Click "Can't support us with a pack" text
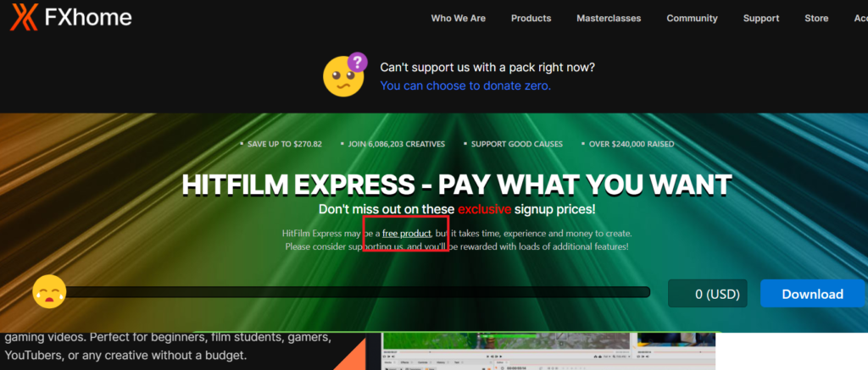This screenshot has height=370, width=868. (x=487, y=68)
